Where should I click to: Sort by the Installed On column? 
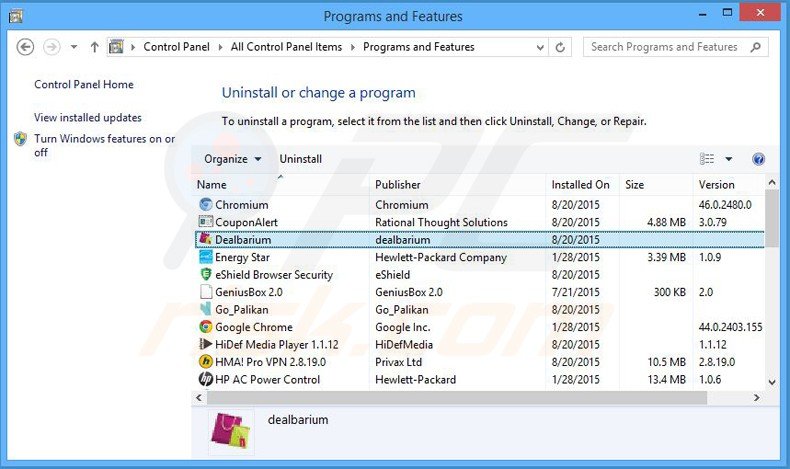click(580, 185)
